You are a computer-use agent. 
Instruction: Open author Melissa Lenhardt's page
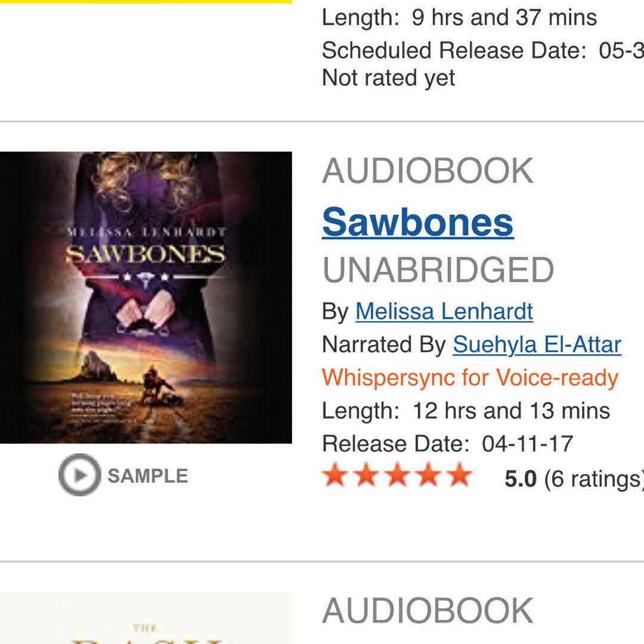pyautogui.click(x=444, y=311)
